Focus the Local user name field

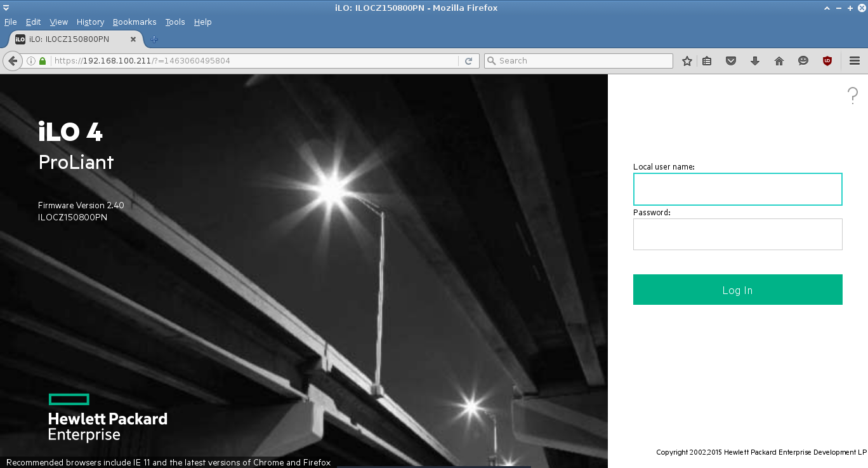coord(737,189)
